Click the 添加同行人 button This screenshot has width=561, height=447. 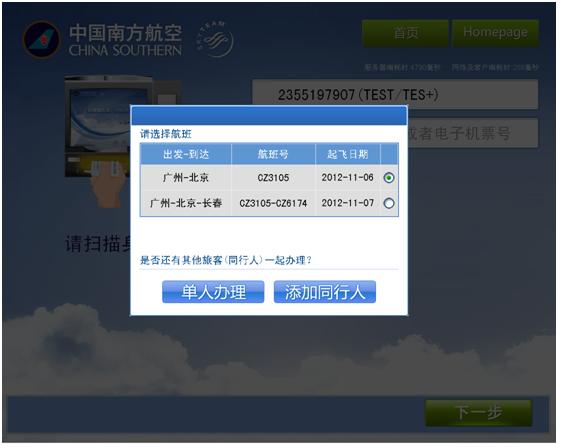pyautogui.click(x=325, y=292)
